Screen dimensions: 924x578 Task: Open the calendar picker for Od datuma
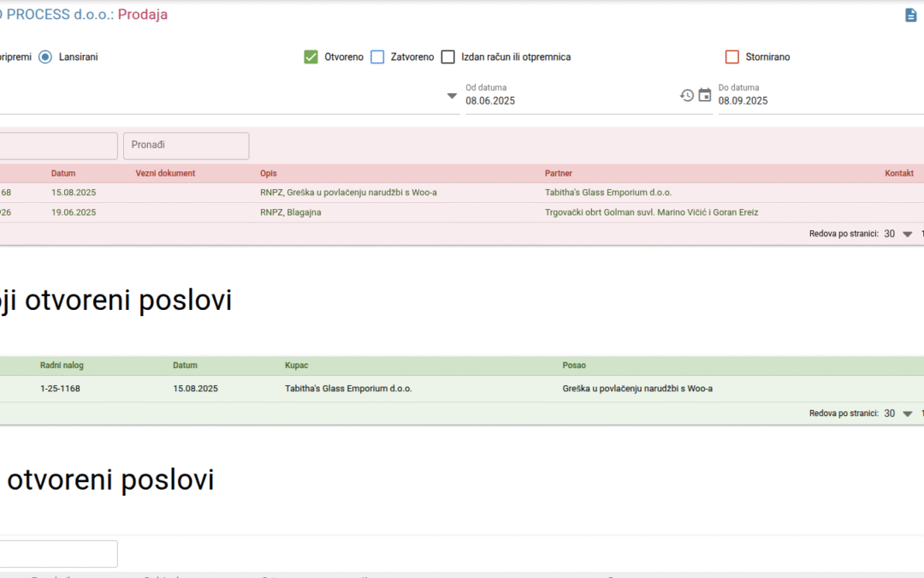pos(705,95)
